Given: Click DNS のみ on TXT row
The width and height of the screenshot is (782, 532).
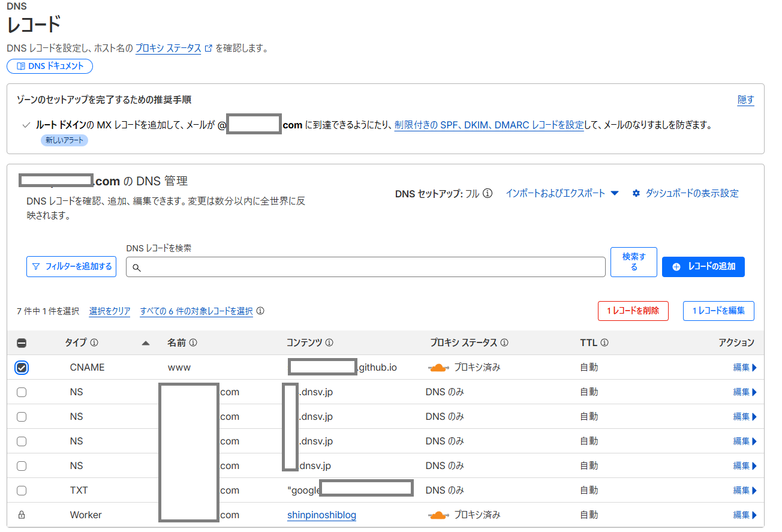Looking at the screenshot, I should pyautogui.click(x=445, y=491).
